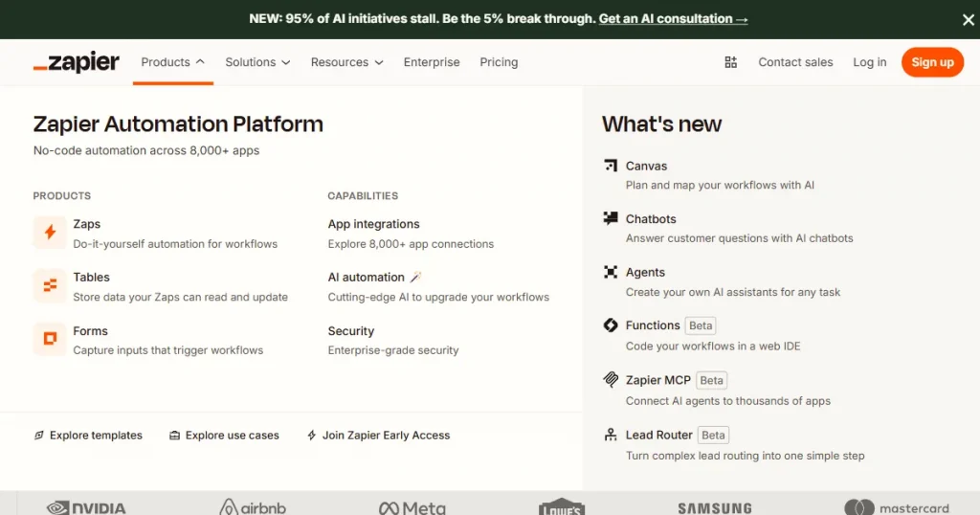Click Join Zapier Early Access
Viewport: 980px width, 515px height.
click(387, 435)
